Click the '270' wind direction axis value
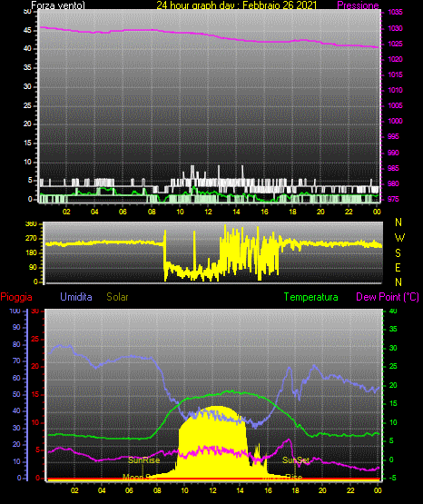This screenshot has height=504, width=423. click(x=31, y=239)
